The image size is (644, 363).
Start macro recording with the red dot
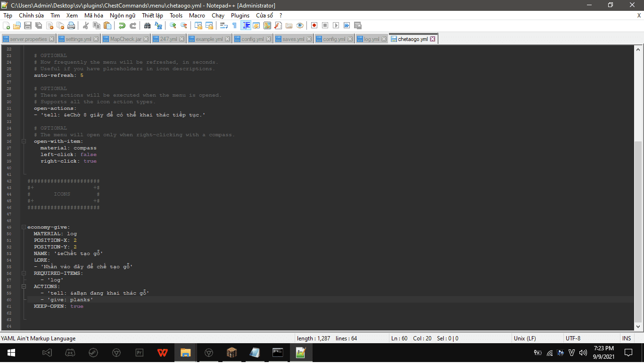point(314,25)
